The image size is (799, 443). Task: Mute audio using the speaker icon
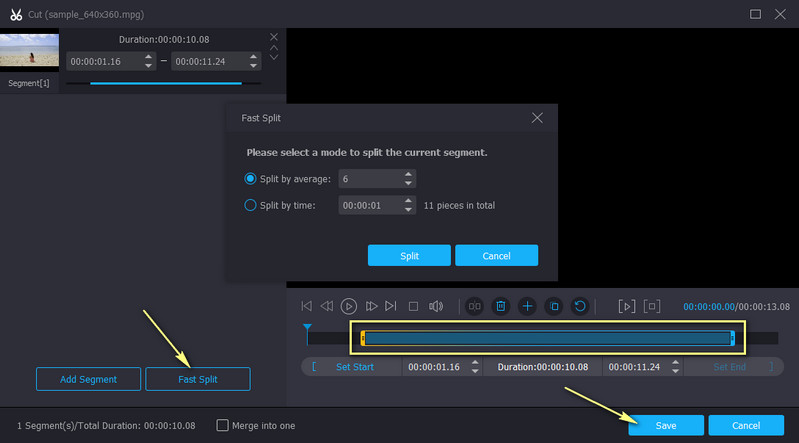(435, 306)
